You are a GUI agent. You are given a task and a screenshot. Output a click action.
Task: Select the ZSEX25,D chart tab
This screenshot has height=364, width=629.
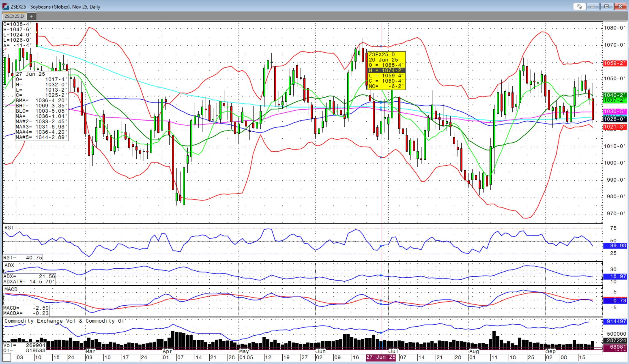(x=14, y=16)
